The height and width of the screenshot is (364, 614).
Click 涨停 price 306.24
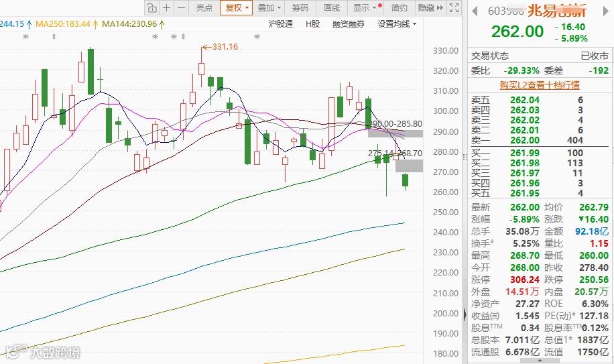click(525, 280)
